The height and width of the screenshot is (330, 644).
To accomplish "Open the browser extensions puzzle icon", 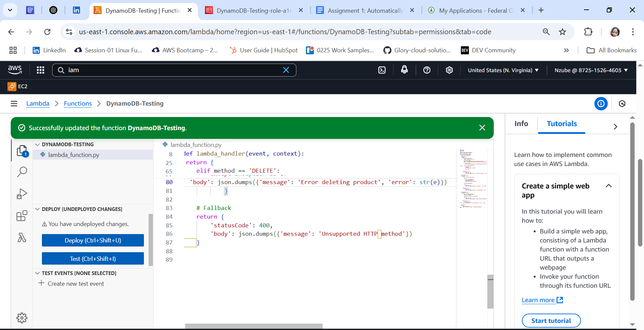I will [x=588, y=32].
